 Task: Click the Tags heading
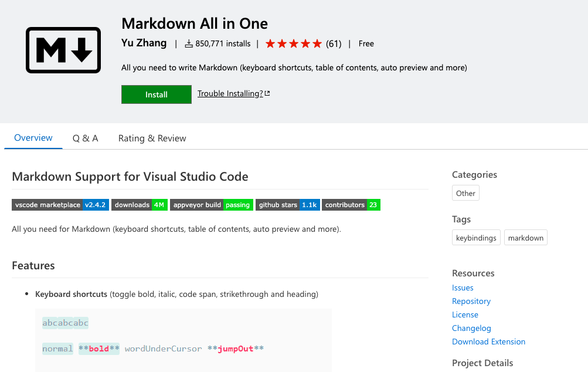[461, 219]
